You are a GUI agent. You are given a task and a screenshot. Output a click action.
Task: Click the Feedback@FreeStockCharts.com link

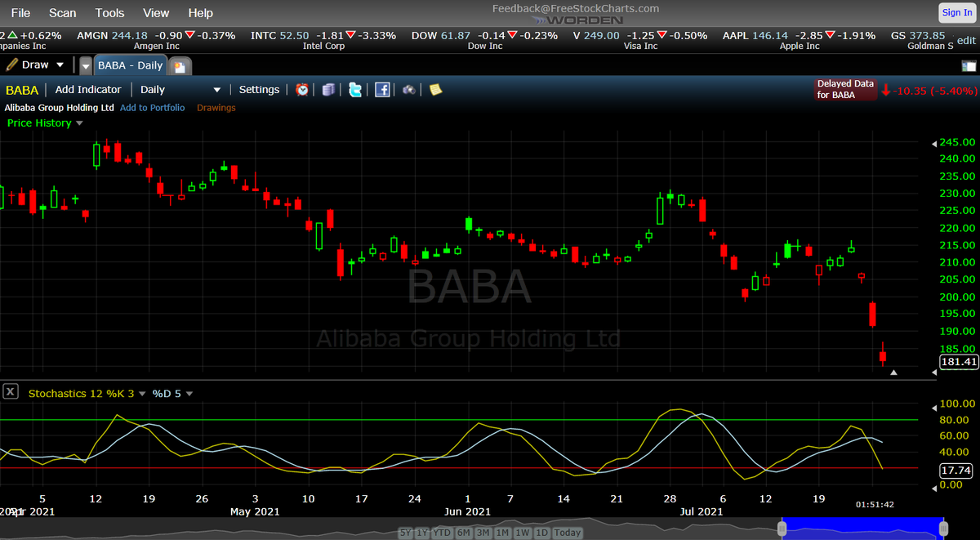tap(575, 8)
